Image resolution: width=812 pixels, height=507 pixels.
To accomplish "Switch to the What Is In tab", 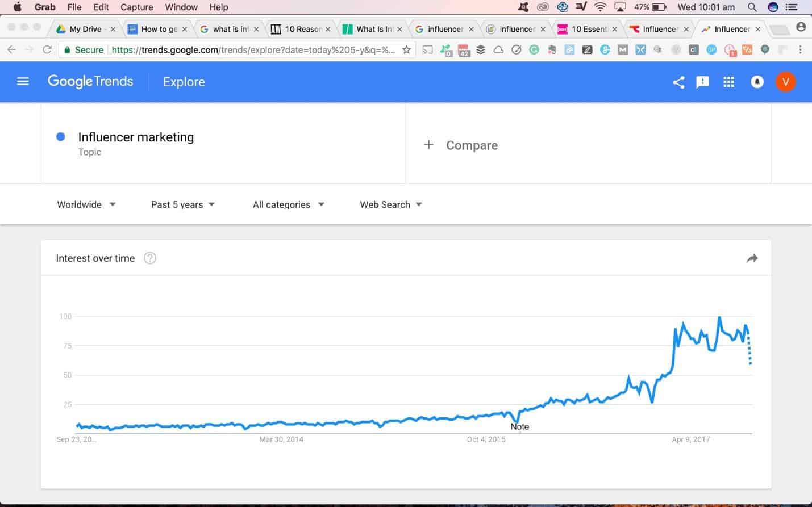I will point(373,29).
